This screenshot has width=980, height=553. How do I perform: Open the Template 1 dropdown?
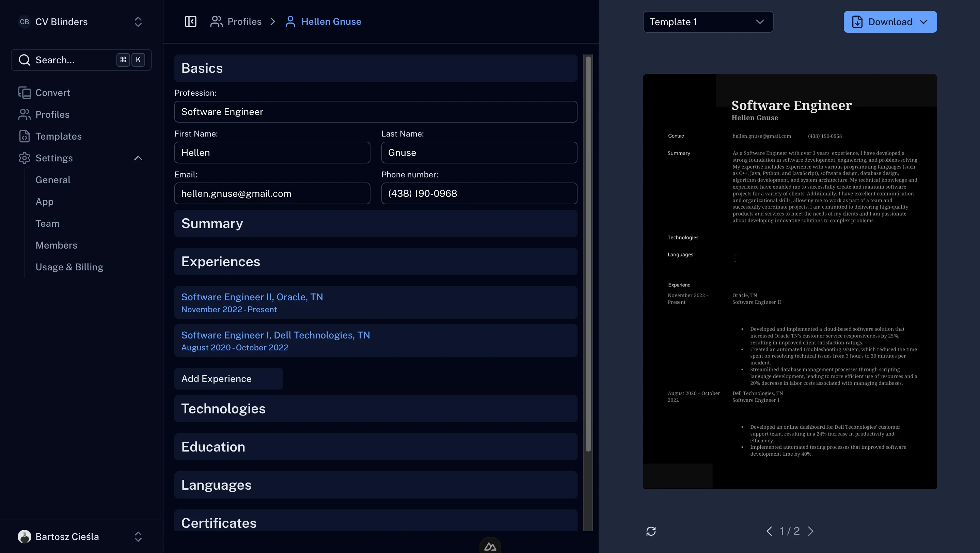click(x=708, y=22)
